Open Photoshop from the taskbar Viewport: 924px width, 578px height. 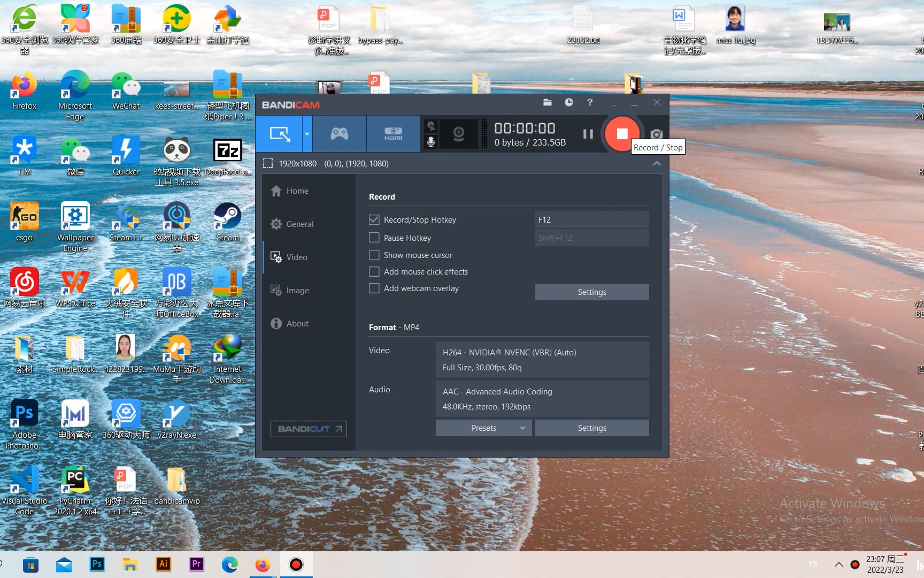pyautogui.click(x=97, y=565)
